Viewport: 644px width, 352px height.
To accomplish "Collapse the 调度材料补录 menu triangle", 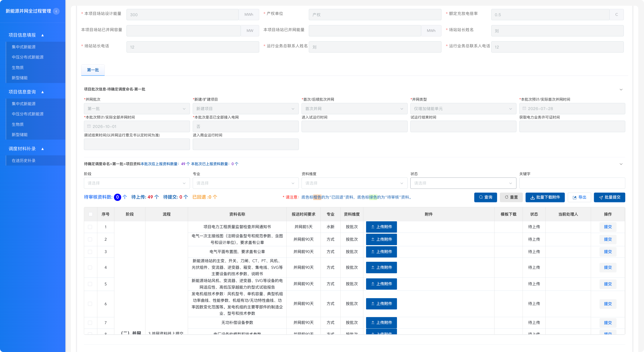I will click(x=43, y=149).
